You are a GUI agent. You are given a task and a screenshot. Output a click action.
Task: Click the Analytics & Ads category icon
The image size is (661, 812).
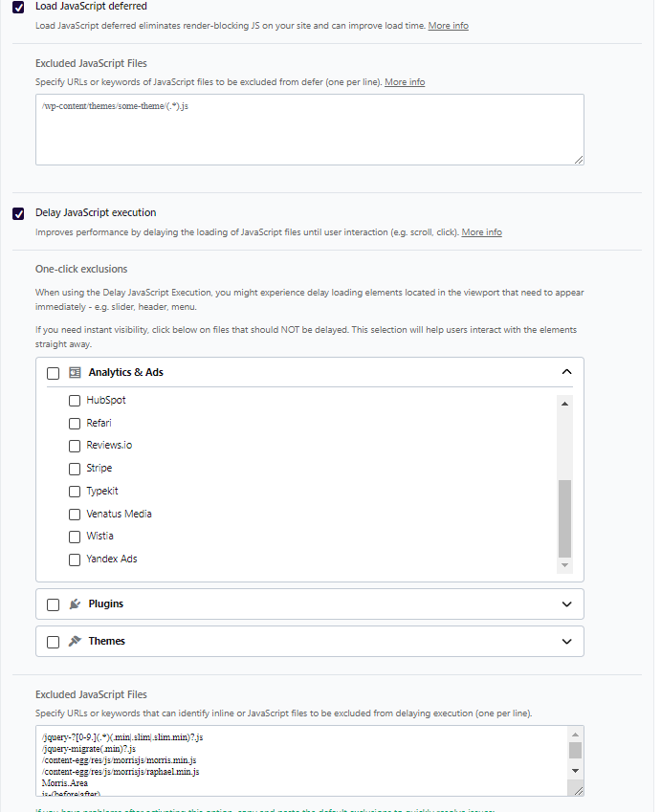click(75, 372)
